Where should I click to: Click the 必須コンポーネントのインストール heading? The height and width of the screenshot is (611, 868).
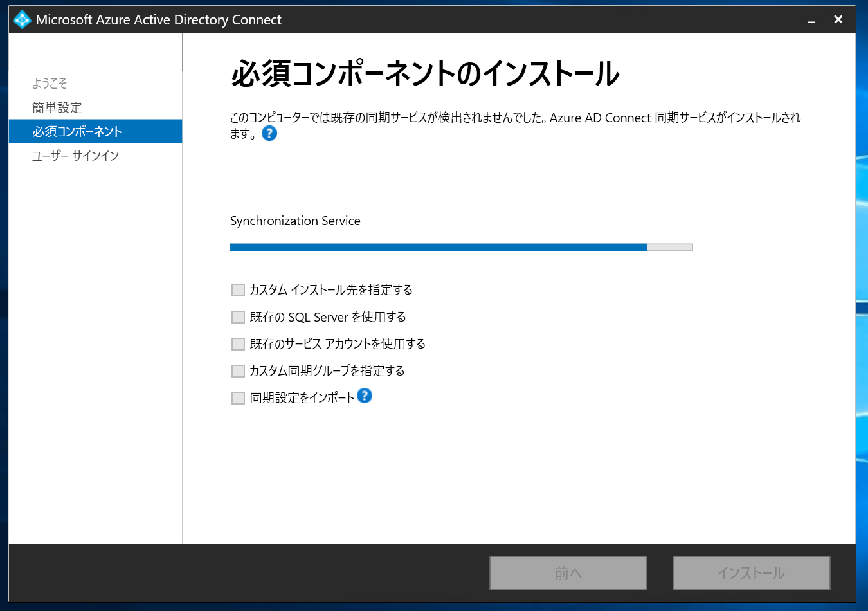pos(425,73)
